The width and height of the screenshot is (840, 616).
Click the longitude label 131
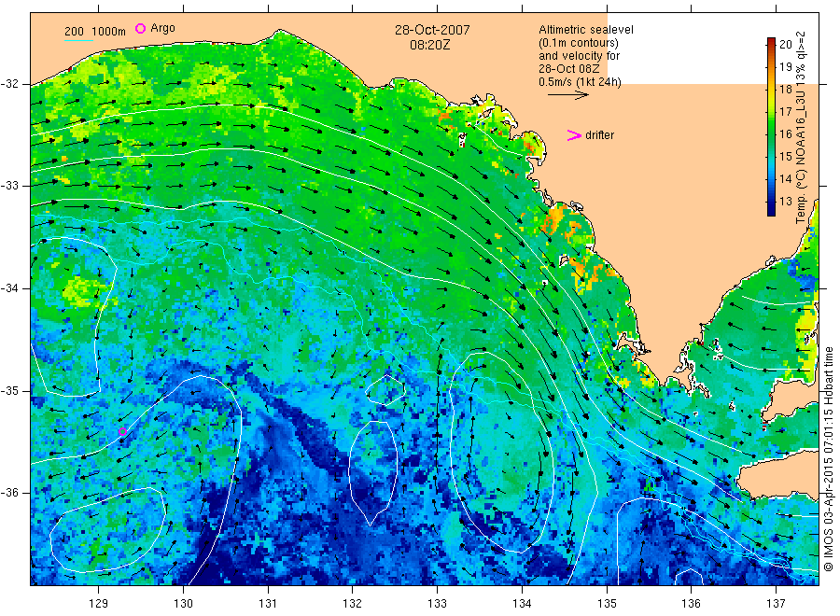(x=268, y=604)
